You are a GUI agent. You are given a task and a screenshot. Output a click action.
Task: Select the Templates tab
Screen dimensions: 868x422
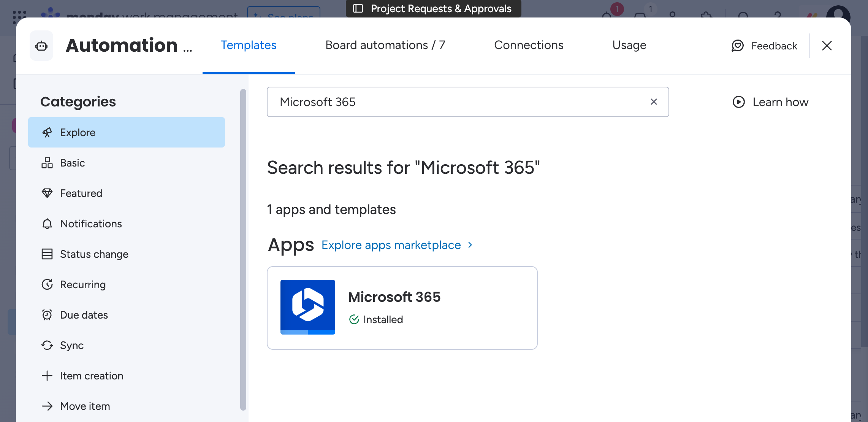pyautogui.click(x=249, y=45)
